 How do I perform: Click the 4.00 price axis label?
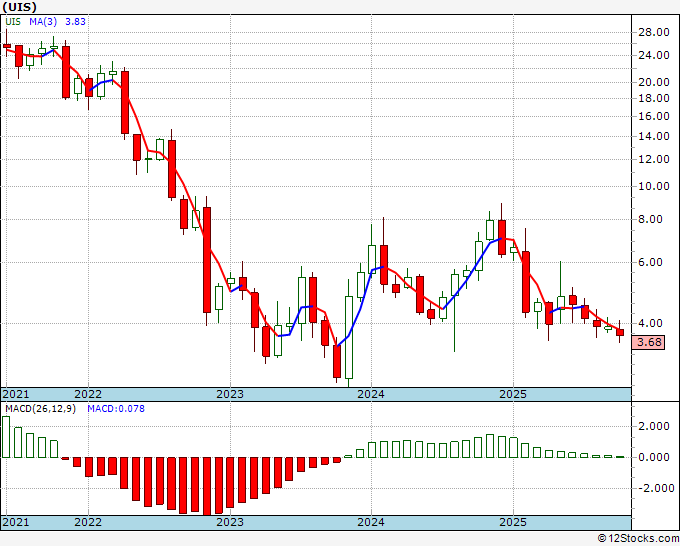click(x=650, y=323)
